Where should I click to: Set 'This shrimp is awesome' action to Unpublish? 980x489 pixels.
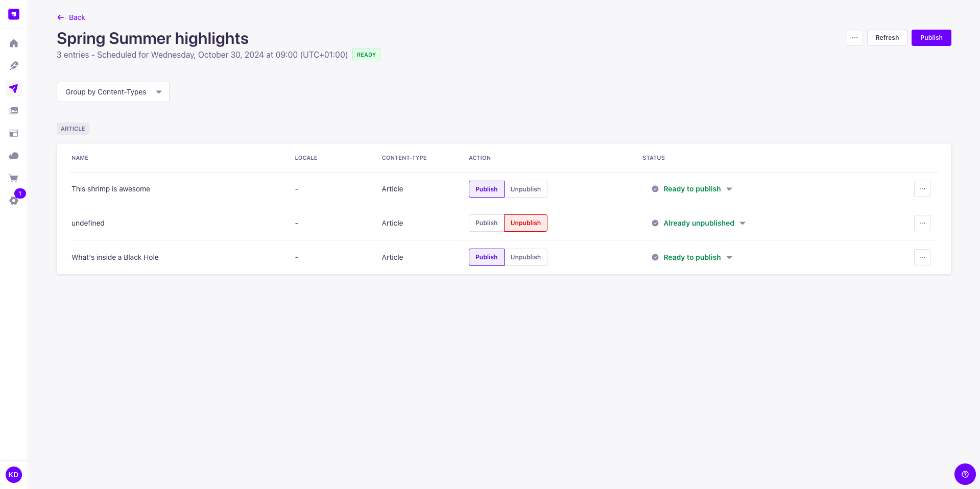tap(525, 189)
